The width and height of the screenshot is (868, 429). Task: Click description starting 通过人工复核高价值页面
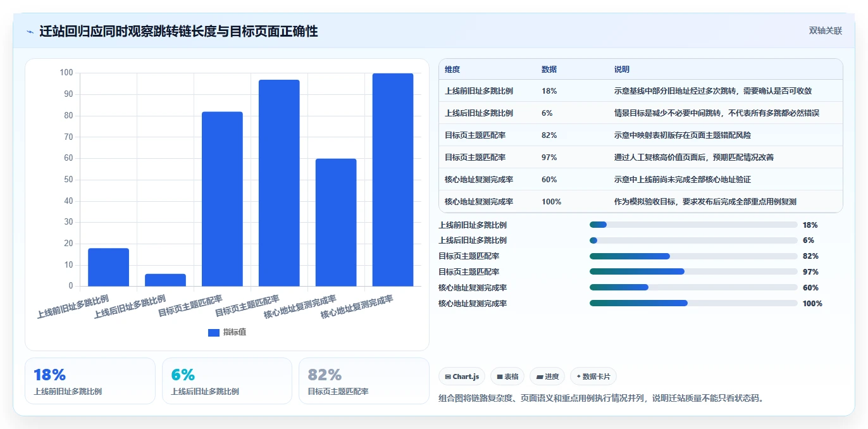[x=694, y=158]
